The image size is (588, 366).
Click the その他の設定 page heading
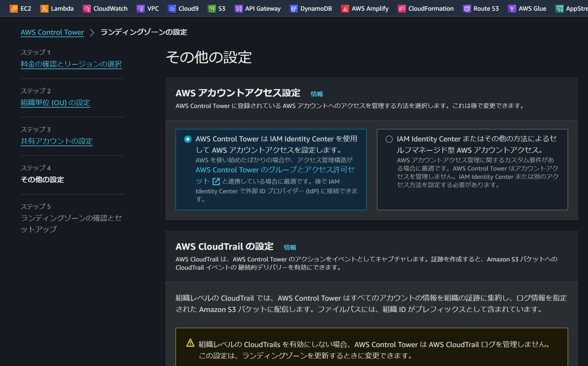coord(209,57)
